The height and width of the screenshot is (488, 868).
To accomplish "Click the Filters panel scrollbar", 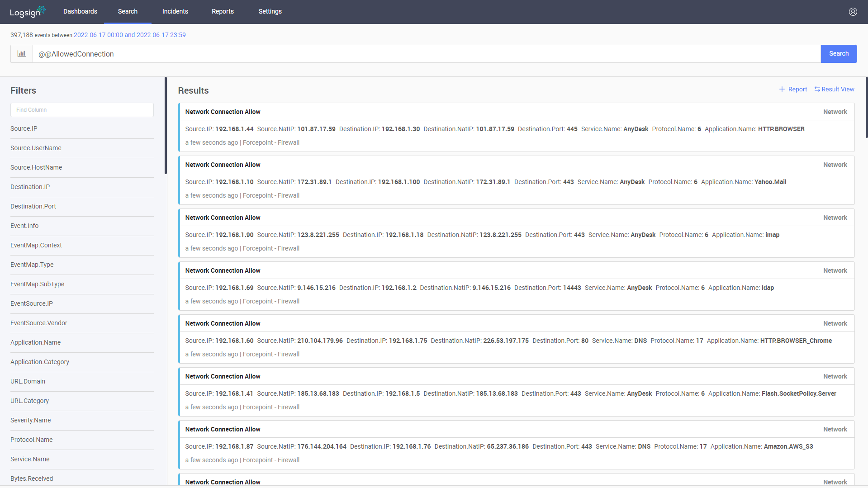I will pos(166,126).
